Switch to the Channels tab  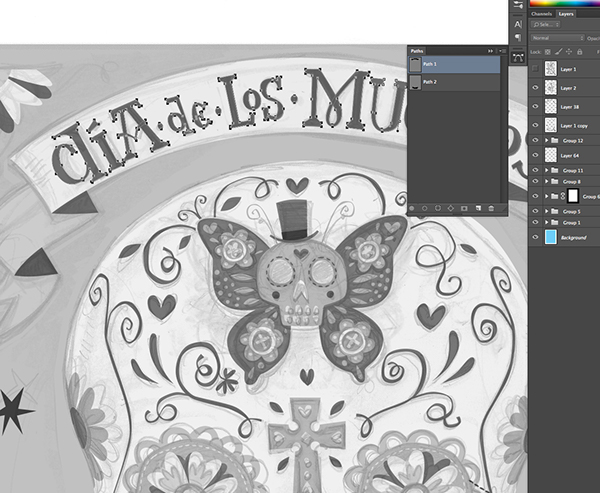(541, 14)
